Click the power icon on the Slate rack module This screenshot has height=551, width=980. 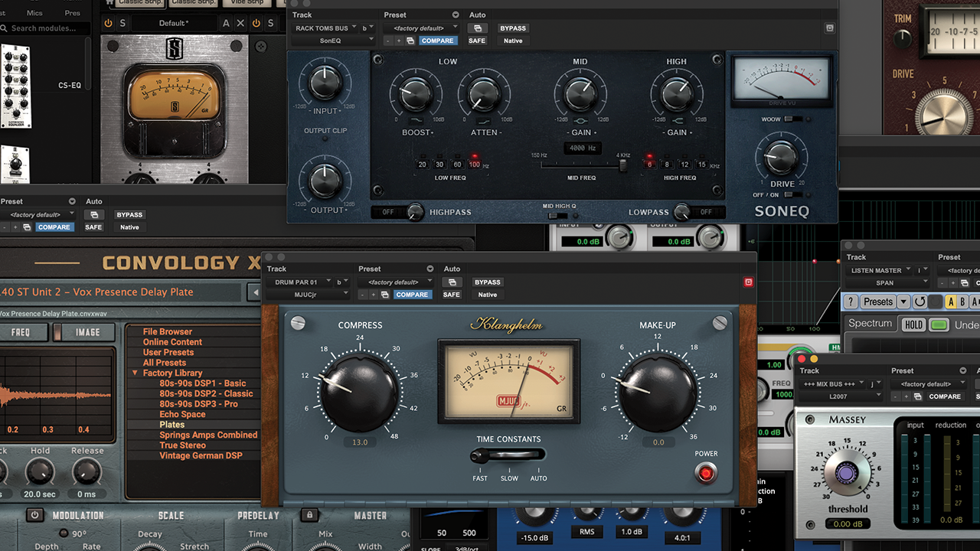pos(108,24)
